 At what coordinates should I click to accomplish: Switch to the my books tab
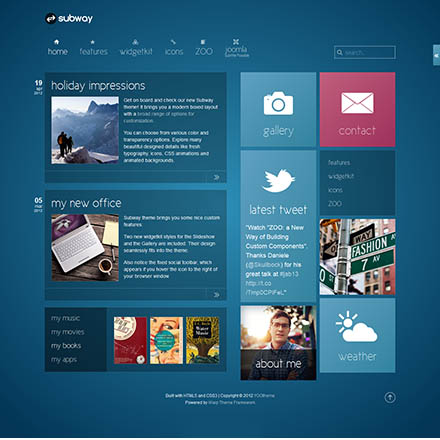66,346
